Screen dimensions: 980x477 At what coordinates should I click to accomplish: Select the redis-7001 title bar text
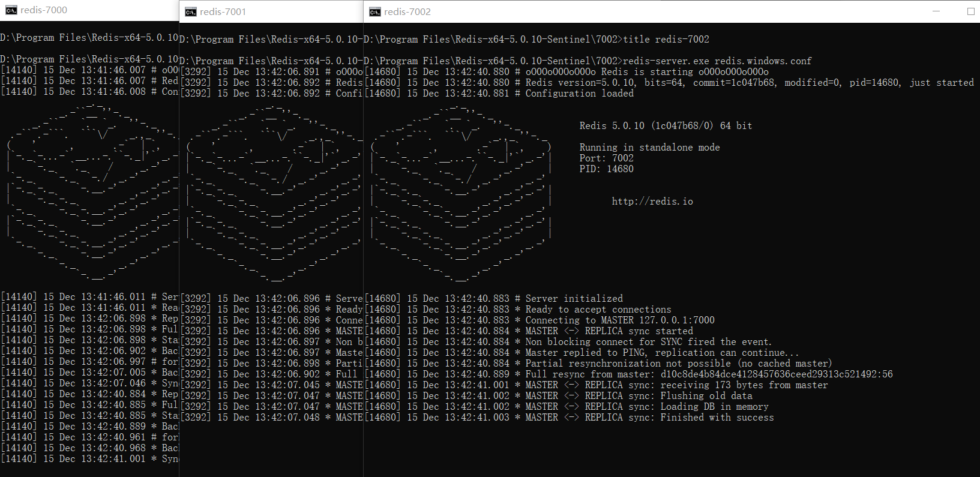pyautogui.click(x=223, y=12)
